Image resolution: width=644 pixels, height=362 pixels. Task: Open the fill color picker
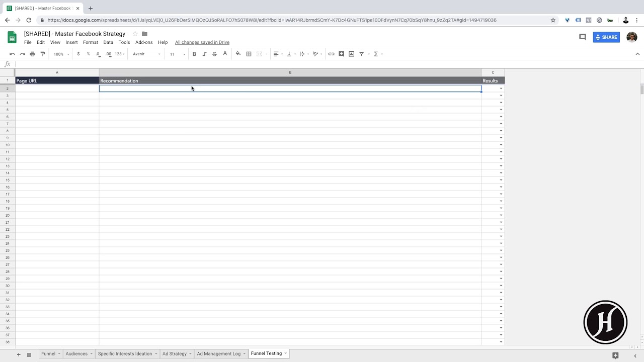238,54
